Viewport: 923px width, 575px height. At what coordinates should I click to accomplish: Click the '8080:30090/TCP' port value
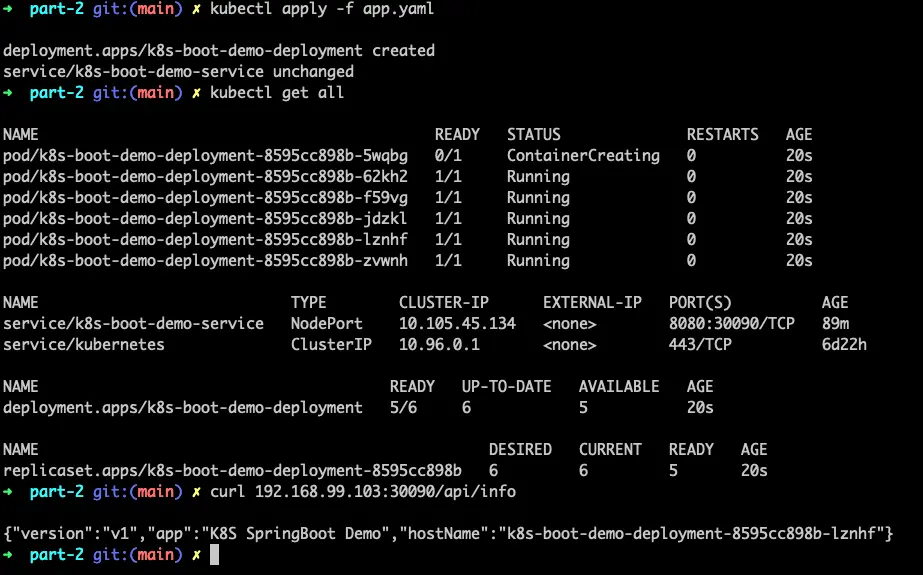coord(732,324)
